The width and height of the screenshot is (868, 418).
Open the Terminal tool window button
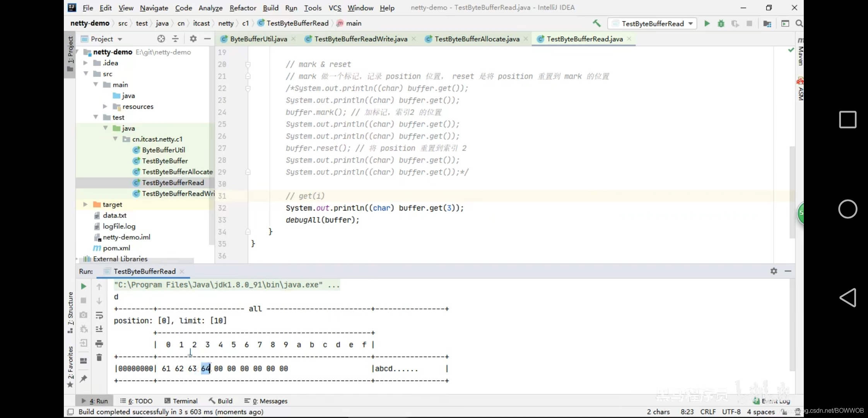181,401
